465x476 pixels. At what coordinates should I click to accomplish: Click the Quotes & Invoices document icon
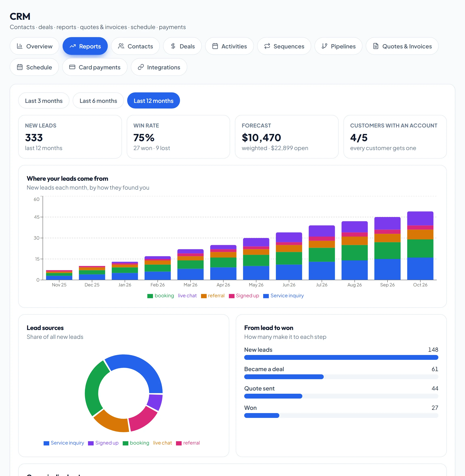tap(376, 46)
